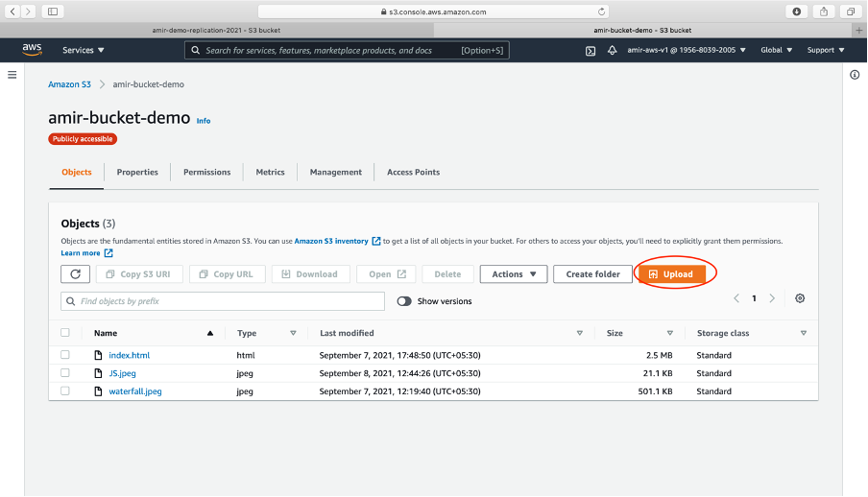The image size is (868, 497).
Task: Click the external link icon beside Learn more
Action: [x=108, y=253]
